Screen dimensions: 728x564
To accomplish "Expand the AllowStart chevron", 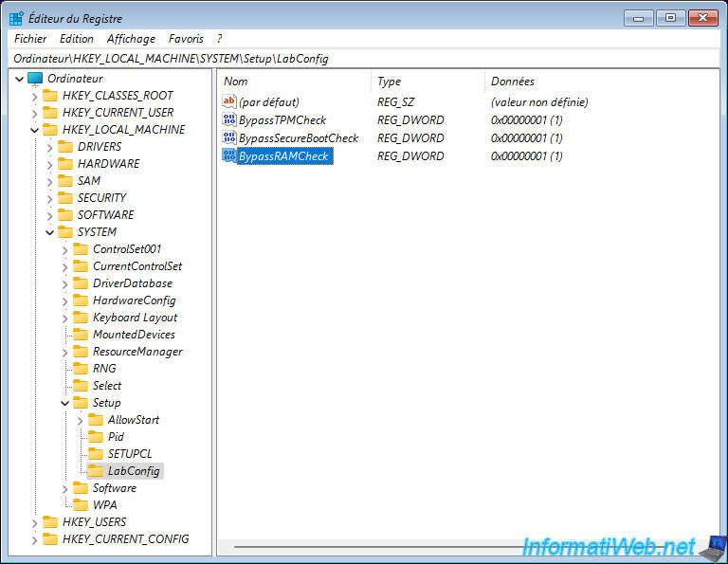I will pos(81,421).
